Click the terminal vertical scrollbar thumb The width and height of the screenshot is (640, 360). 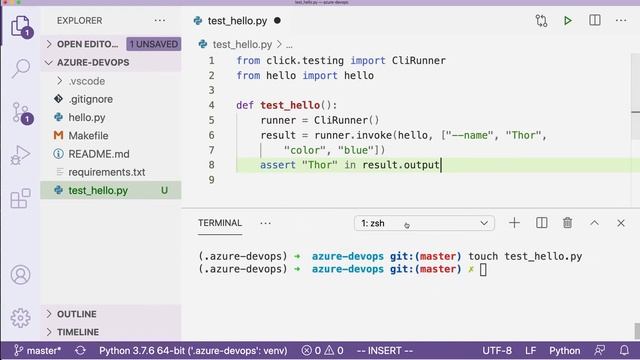637,331
